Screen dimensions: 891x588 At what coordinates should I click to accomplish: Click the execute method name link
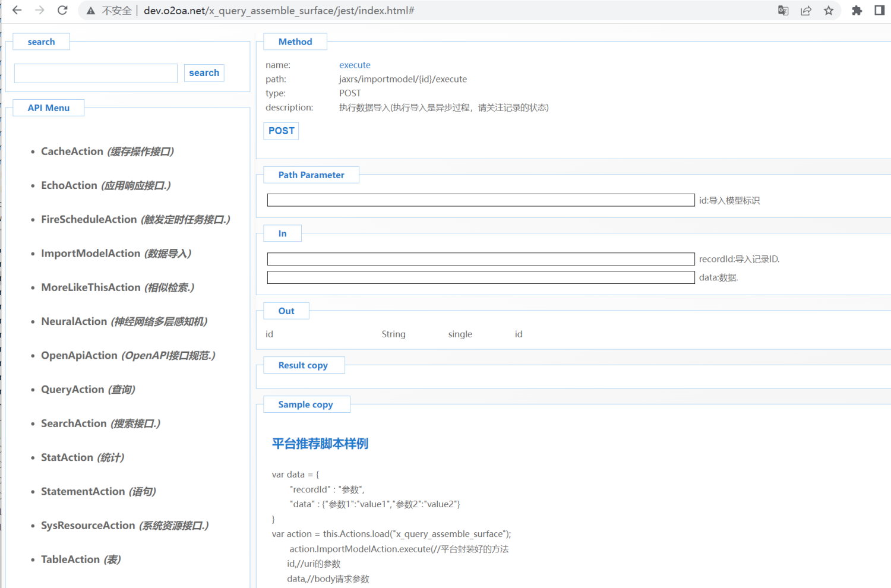coord(355,65)
